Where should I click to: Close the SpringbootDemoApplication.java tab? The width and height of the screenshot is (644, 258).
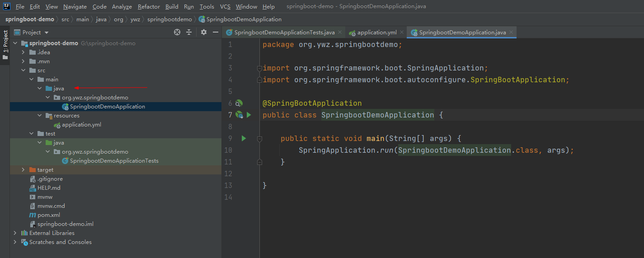coord(511,33)
